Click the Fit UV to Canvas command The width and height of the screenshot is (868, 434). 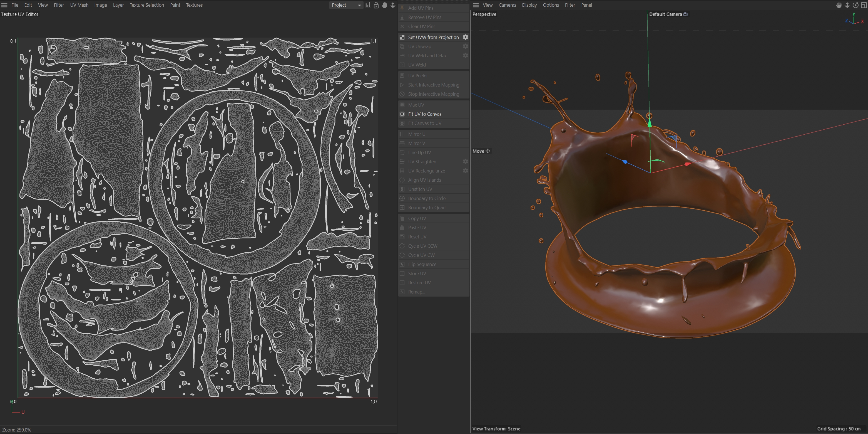pos(425,114)
